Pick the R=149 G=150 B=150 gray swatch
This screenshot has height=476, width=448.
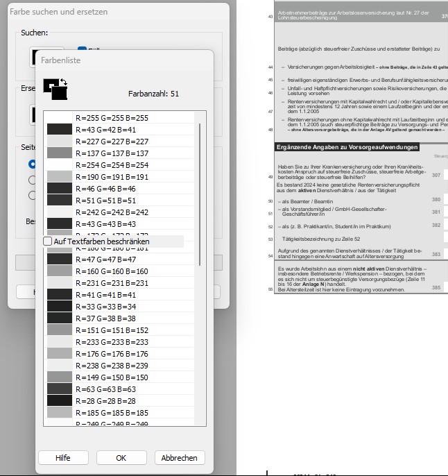tap(60, 377)
